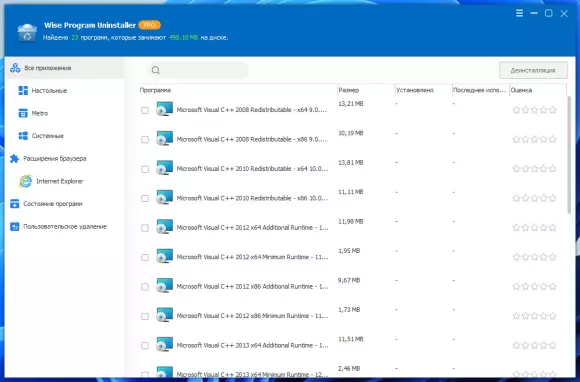Rate 2012 x86 Minimum Runtime three stars
This screenshot has width=580, height=382.
click(x=535, y=316)
